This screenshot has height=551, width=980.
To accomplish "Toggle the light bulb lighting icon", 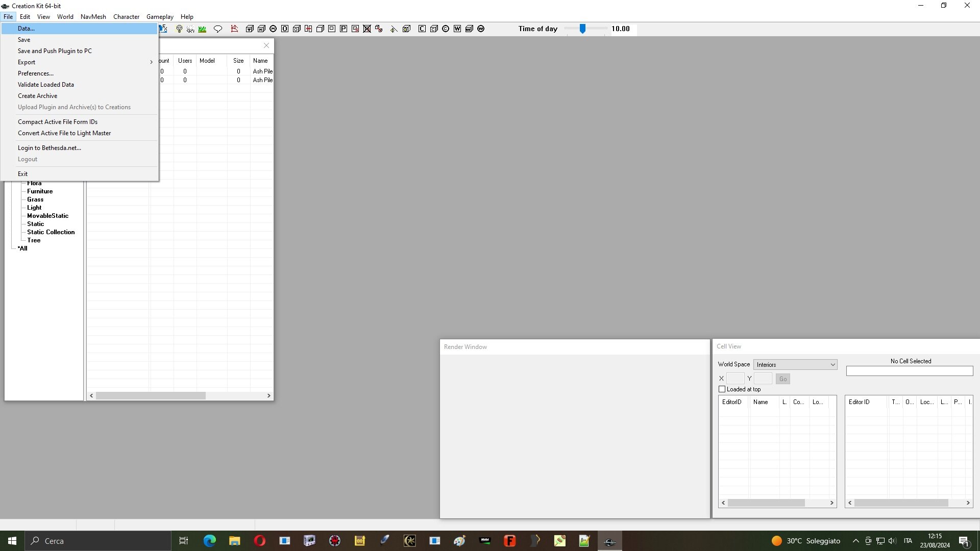I will click(179, 29).
